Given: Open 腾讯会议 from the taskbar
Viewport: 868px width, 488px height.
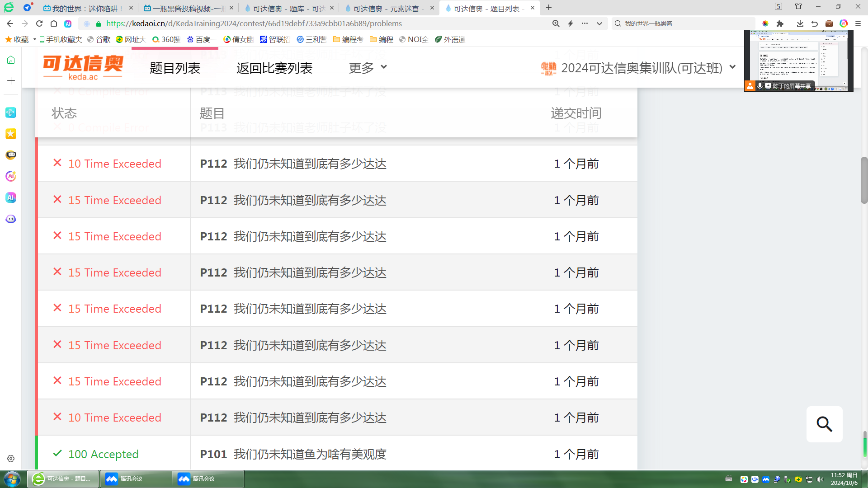Looking at the screenshot, I should (x=136, y=479).
